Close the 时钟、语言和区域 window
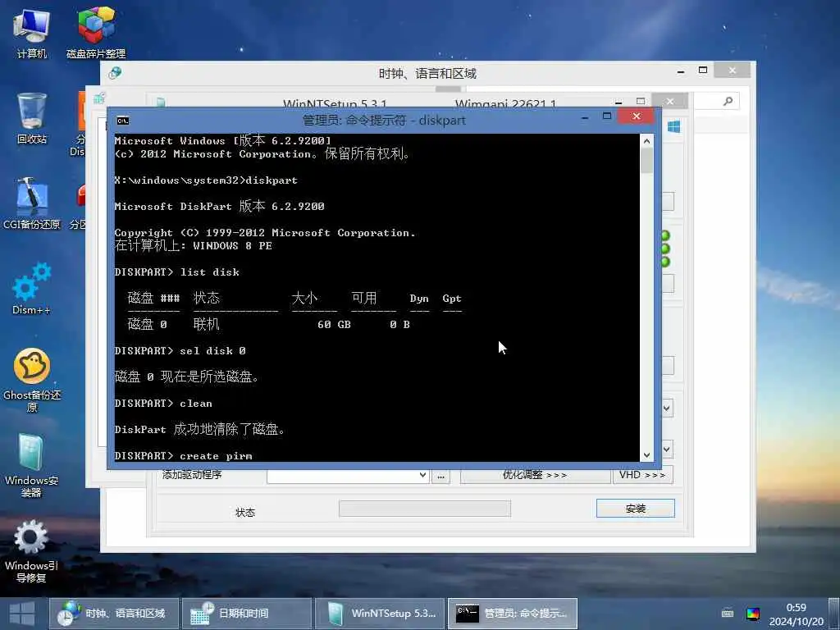 click(x=733, y=71)
